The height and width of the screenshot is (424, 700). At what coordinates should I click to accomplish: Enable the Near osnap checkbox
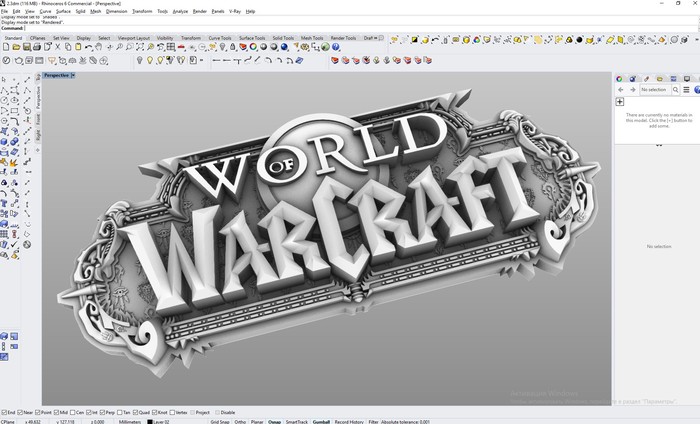coord(22,412)
